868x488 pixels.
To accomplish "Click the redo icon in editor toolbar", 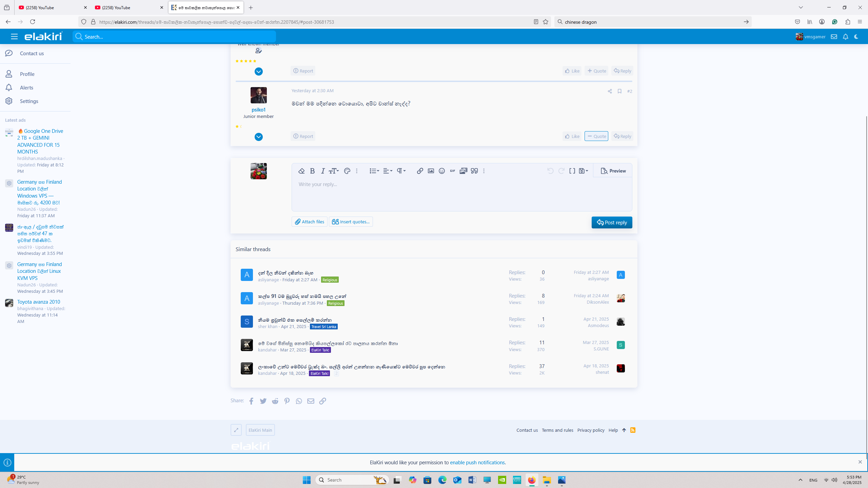I will point(561,171).
